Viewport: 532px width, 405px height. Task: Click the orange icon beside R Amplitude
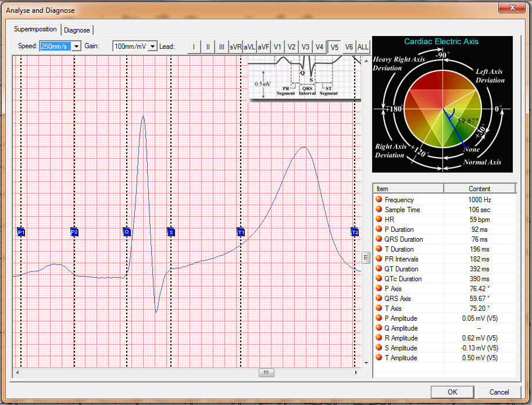pyautogui.click(x=379, y=338)
